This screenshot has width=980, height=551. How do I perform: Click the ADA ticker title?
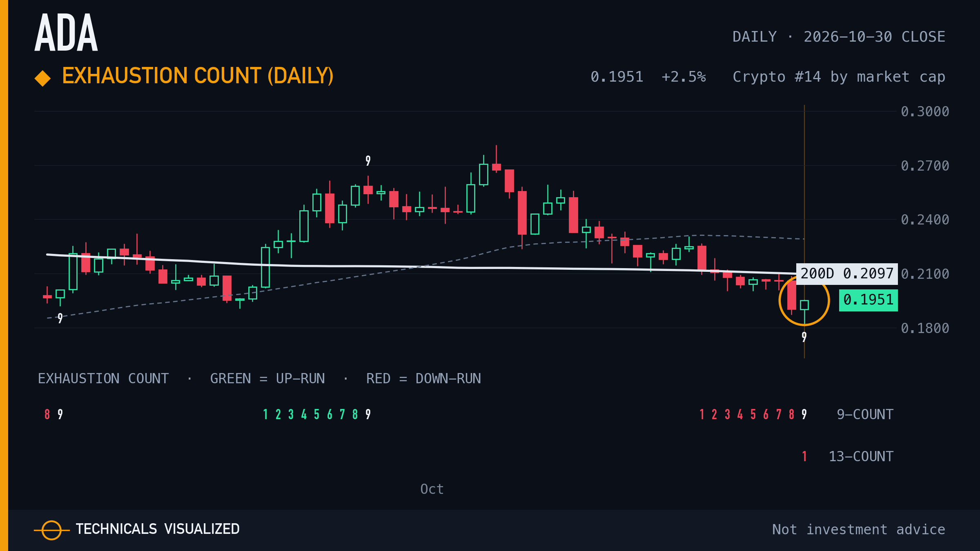(66, 33)
